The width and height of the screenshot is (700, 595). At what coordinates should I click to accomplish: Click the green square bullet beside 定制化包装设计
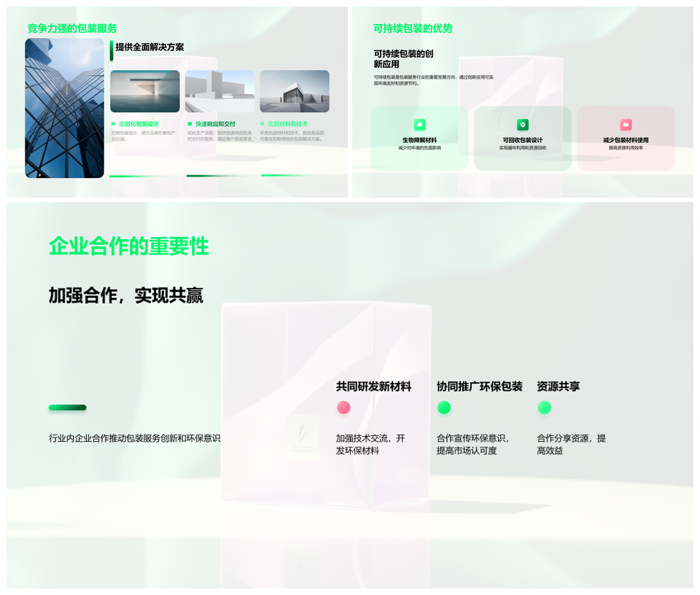pyautogui.click(x=113, y=124)
